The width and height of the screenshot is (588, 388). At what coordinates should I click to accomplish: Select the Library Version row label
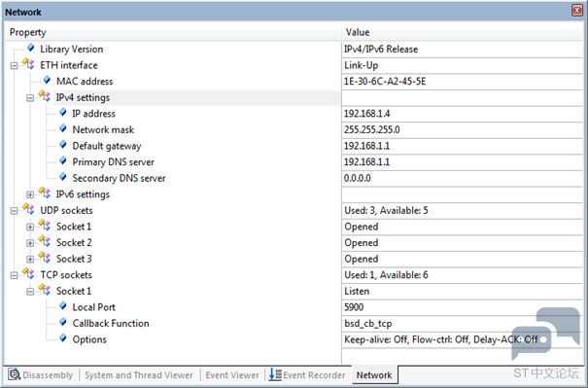coord(72,50)
